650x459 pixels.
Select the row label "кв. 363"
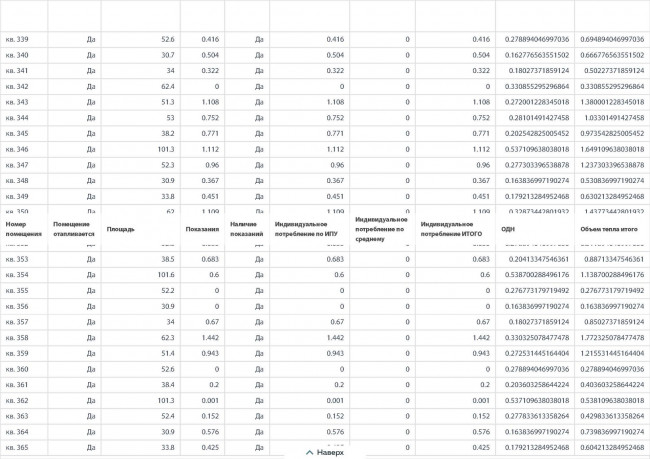point(17,416)
